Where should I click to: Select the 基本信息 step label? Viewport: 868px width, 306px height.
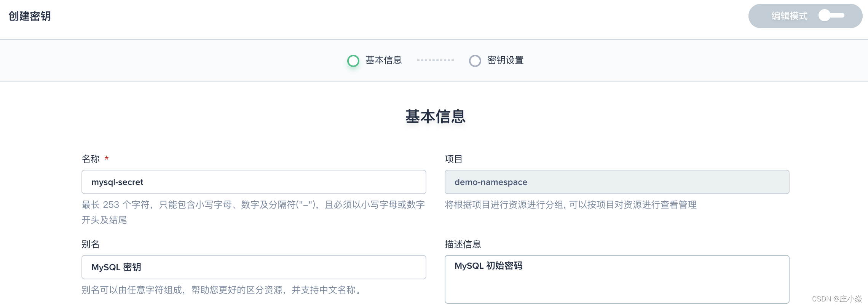coord(384,60)
